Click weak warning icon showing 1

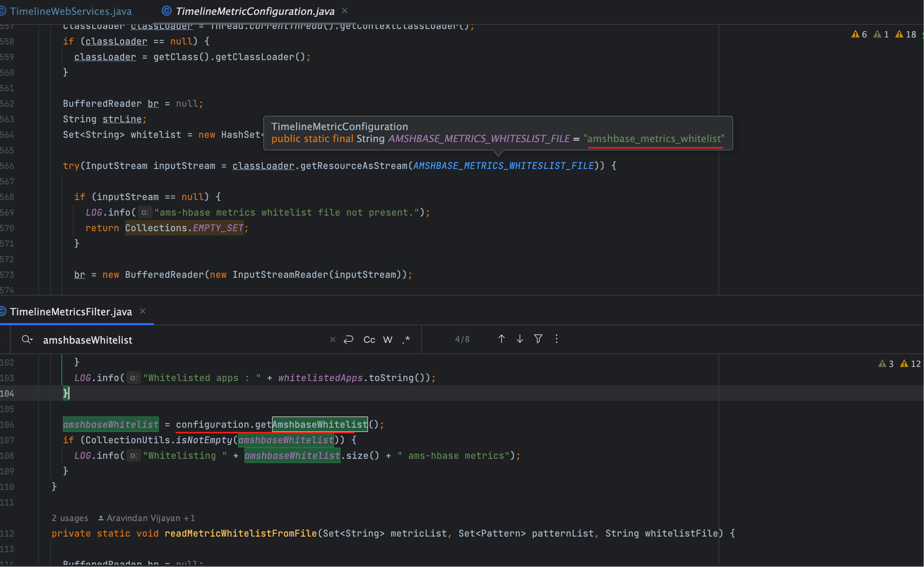(881, 35)
